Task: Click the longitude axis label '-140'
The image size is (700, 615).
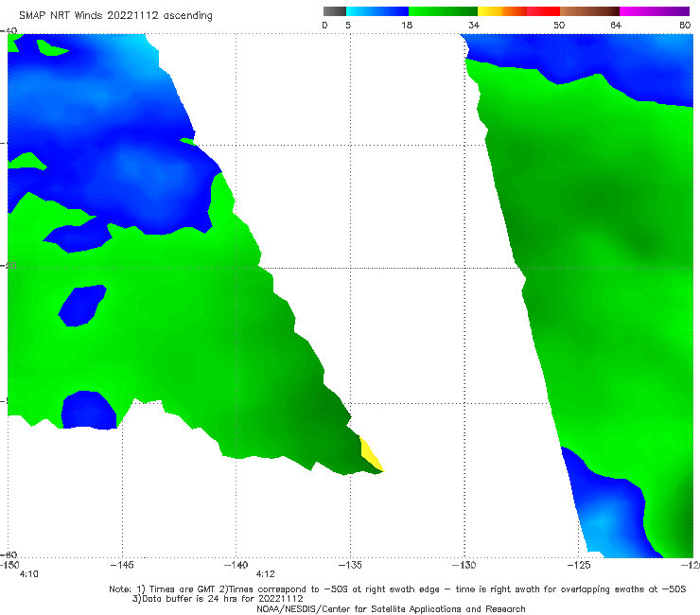Action: (236, 565)
